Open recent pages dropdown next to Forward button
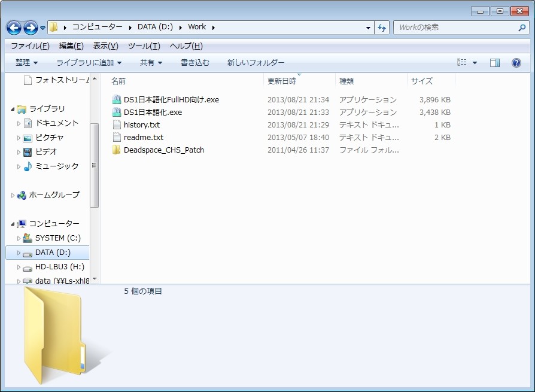535x392 pixels. point(42,28)
